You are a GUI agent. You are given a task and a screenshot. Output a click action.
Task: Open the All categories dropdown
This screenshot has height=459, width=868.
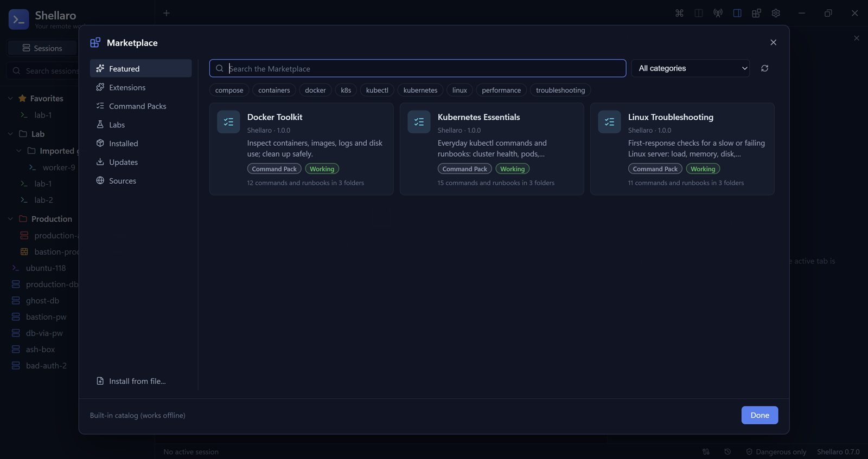pyautogui.click(x=690, y=68)
